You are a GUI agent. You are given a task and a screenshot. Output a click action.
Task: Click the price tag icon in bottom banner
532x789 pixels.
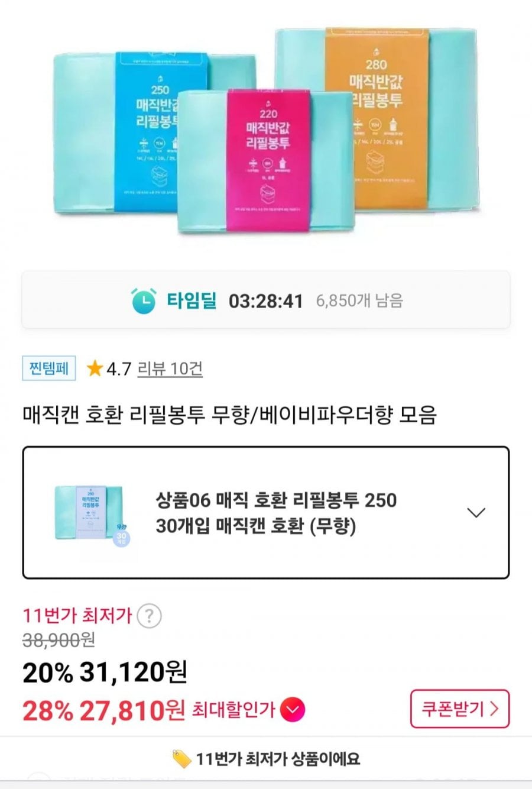tap(181, 758)
